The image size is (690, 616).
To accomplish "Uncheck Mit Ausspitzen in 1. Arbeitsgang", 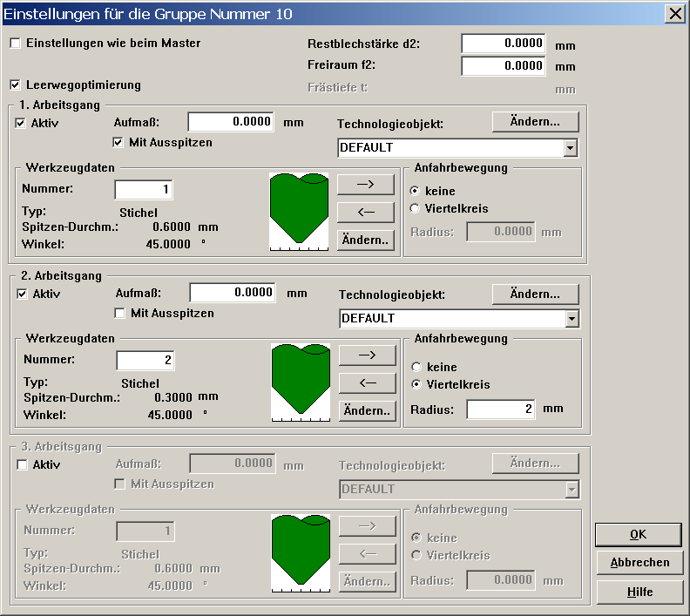I will tap(119, 142).
